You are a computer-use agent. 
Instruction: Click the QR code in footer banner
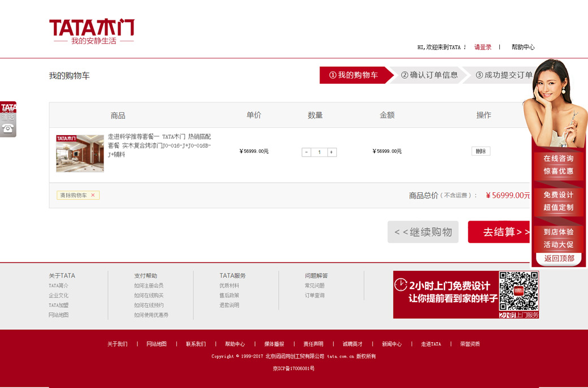pyautogui.click(x=518, y=291)
